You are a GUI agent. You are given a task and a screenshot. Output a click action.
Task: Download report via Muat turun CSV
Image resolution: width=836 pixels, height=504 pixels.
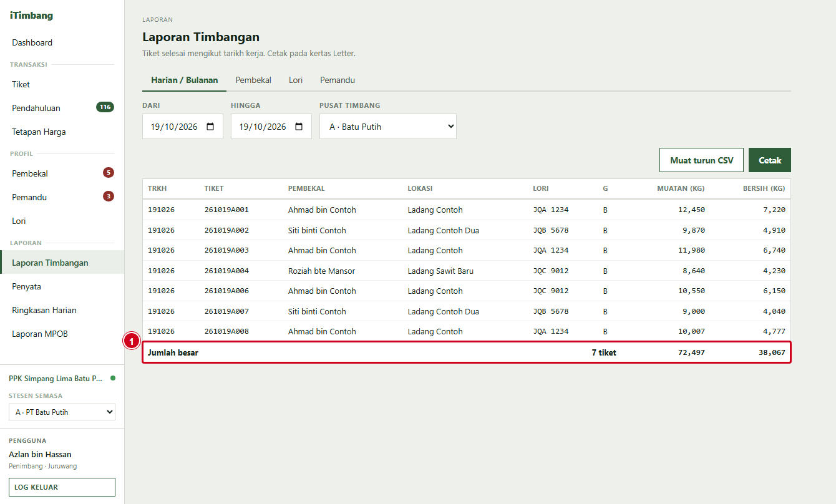click(x=702, y=160)
